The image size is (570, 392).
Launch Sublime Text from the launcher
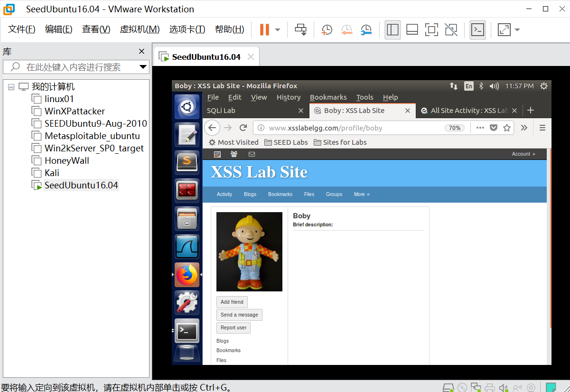(x=187, y=162)
